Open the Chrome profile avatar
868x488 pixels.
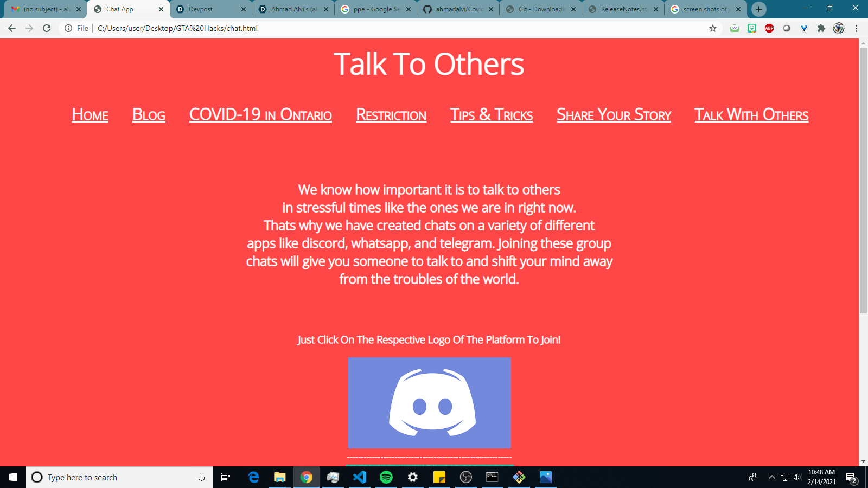point(839,28)
